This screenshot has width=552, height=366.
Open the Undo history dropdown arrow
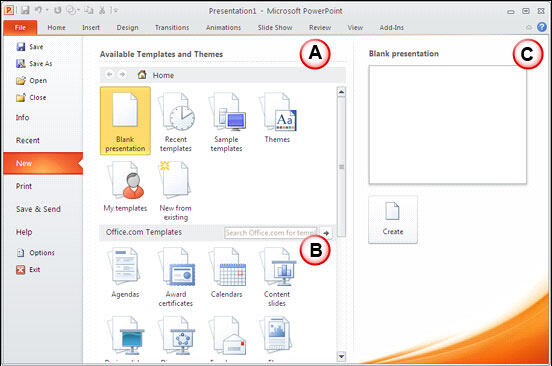coord(47,11)
